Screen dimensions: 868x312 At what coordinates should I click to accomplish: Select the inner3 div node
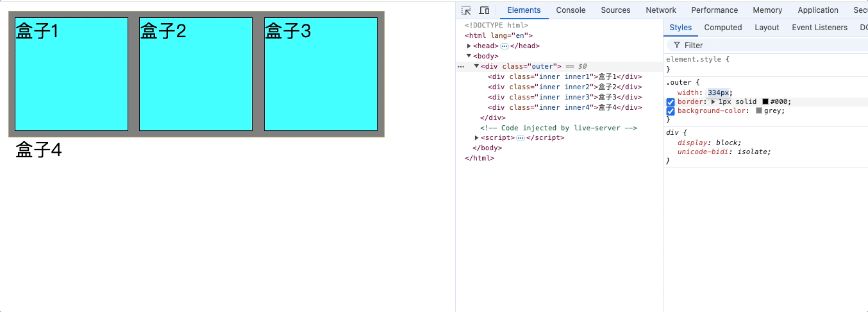tap(565, 97)
